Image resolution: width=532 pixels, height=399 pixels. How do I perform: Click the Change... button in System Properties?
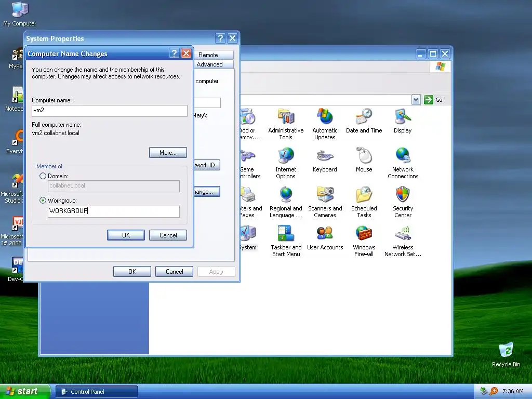point(207,192)
